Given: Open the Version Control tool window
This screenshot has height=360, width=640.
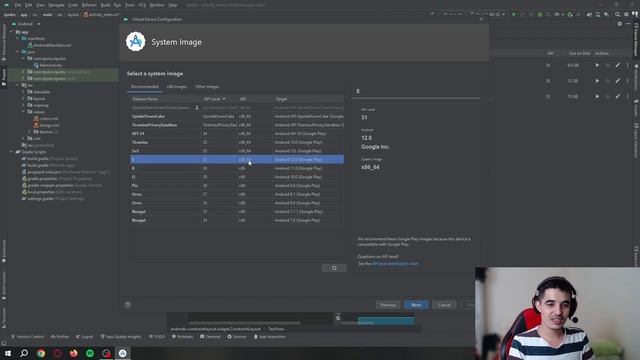Looking at the screenshot, I should (x=27, y=337).
